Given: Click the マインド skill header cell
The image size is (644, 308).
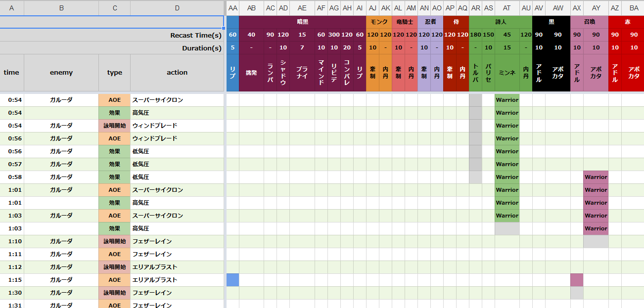Looking at the screenshot, I should [321, 73].
